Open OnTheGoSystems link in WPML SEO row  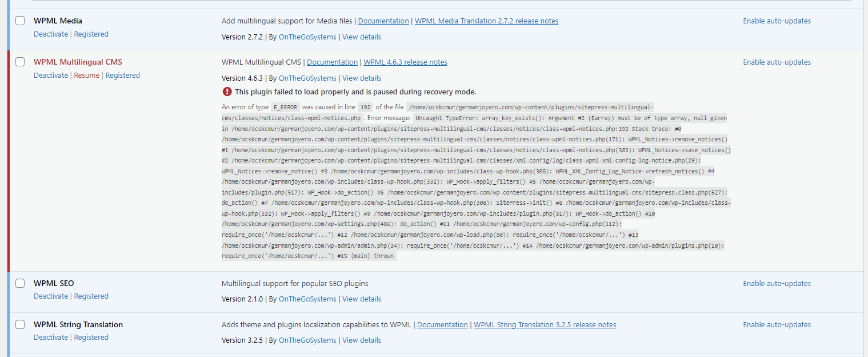(x=307, y=299)
